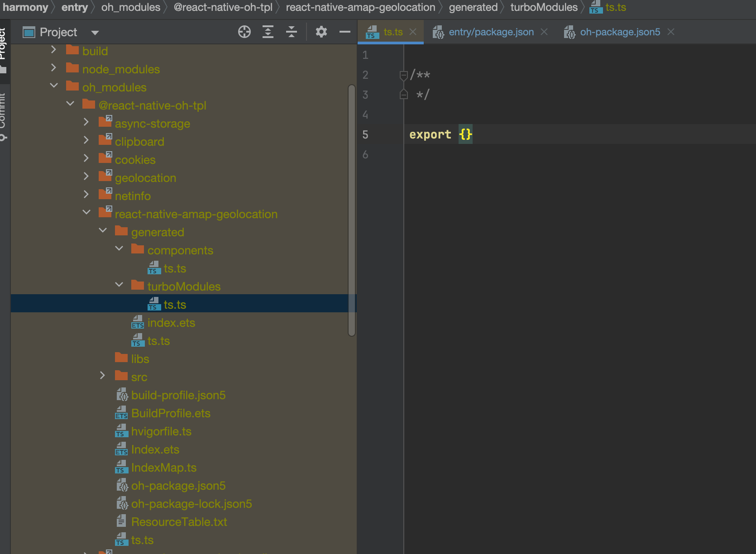This screenshot has width=756, height=554.
Task: Hide the Project panel with minus icon
Action: [345, 32]
